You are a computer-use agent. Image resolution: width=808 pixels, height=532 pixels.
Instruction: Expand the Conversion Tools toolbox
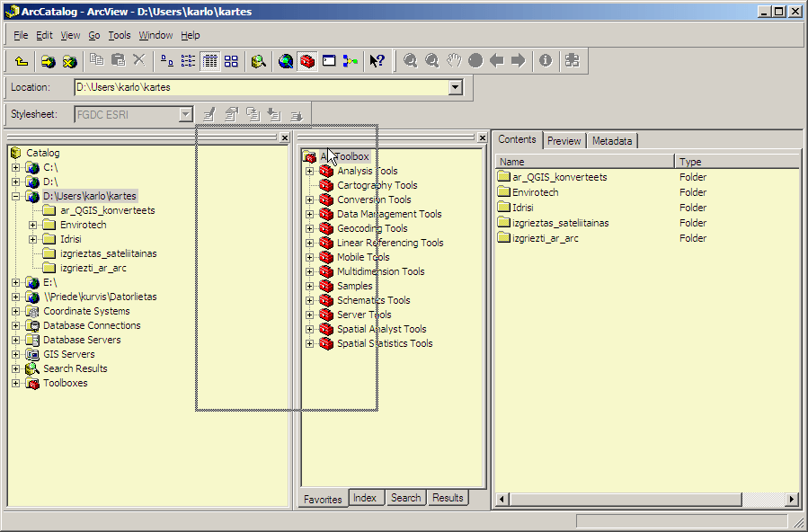[309, 199]
